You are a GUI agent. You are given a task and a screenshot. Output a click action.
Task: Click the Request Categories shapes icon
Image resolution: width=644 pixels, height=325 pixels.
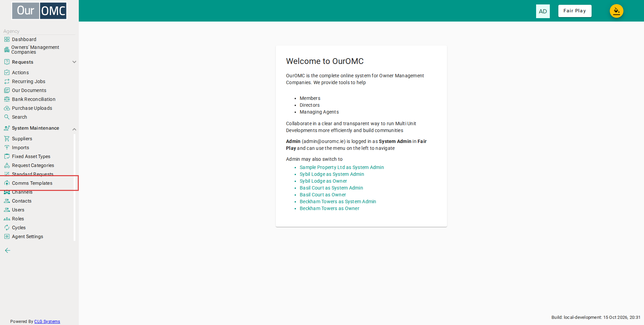7,165
